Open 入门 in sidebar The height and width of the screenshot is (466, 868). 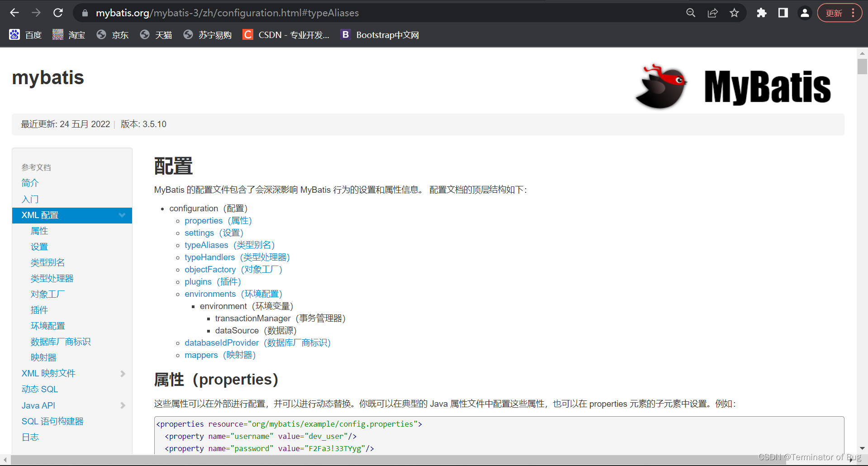point(30,199)
